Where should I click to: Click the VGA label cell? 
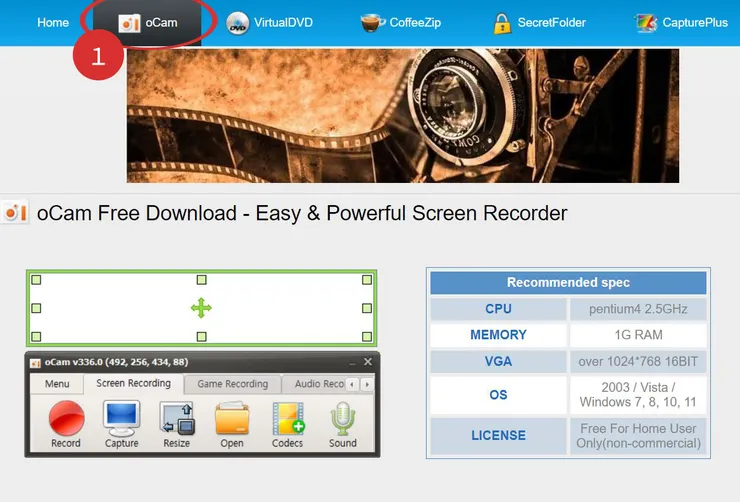498,361
